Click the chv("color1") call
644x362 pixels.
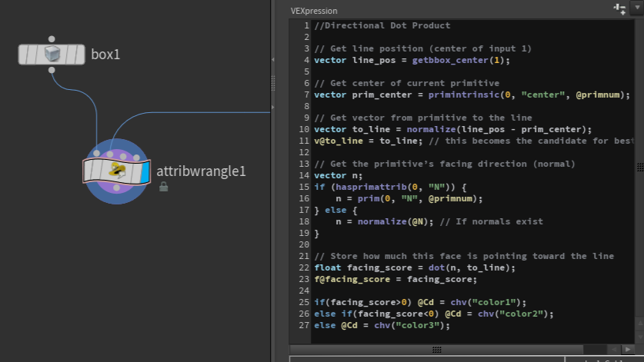[x=486, y=302]
